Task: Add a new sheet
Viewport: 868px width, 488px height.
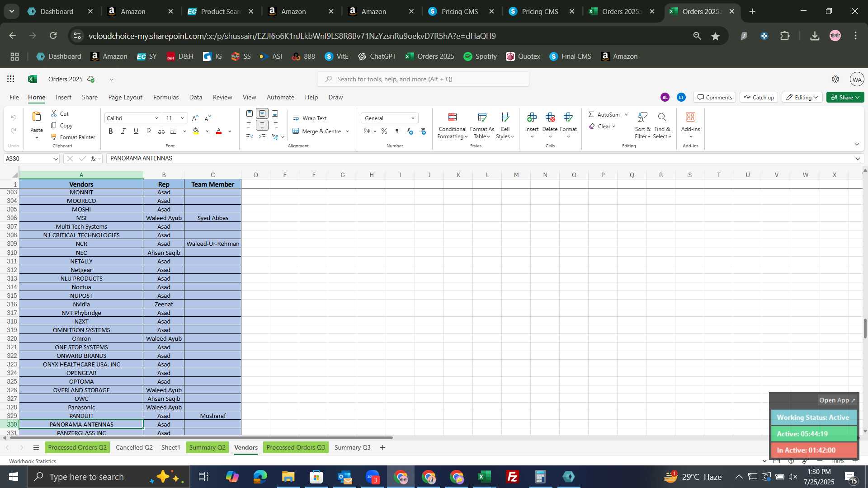Action: point(383,447)
